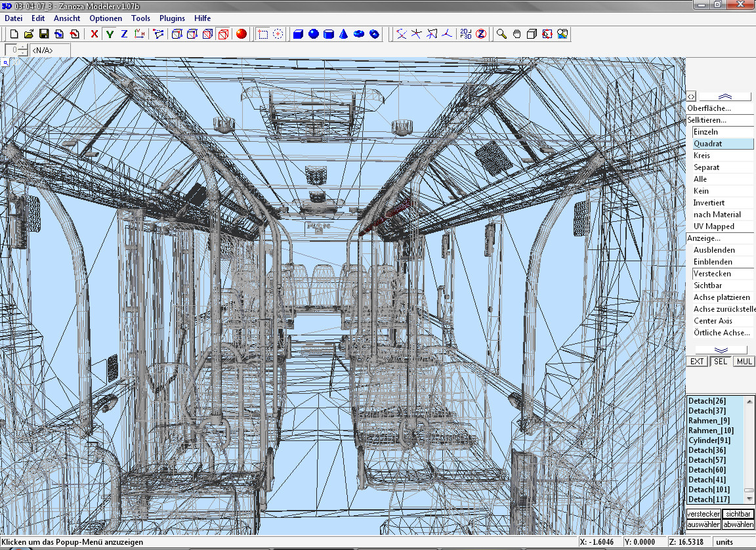Toggle the 2D/3D view switch
Image resolution: width=756 pixels, height=550 pixels.
[466, 33]
